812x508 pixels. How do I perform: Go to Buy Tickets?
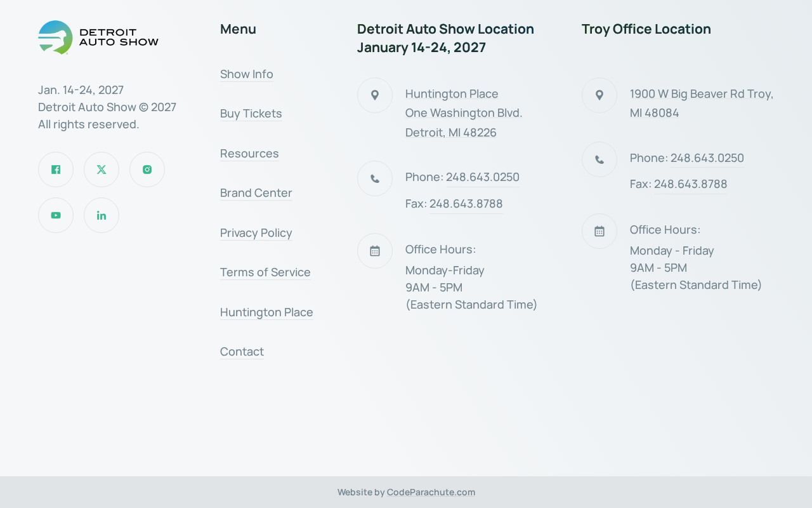[251, 114]
